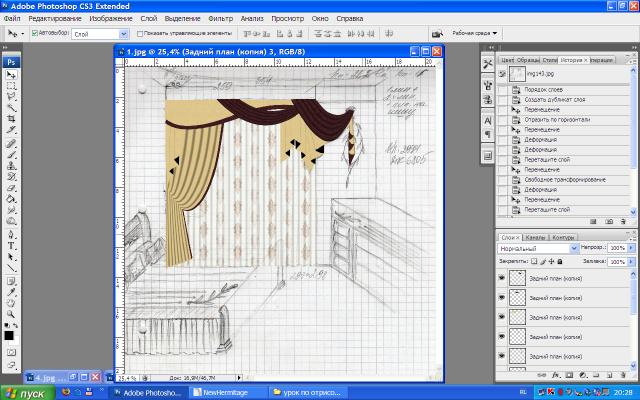The height and width of the screenshot is (400, 640).
Task: Activate the Zoom magnifier tool
Action: tap(11, 313)
